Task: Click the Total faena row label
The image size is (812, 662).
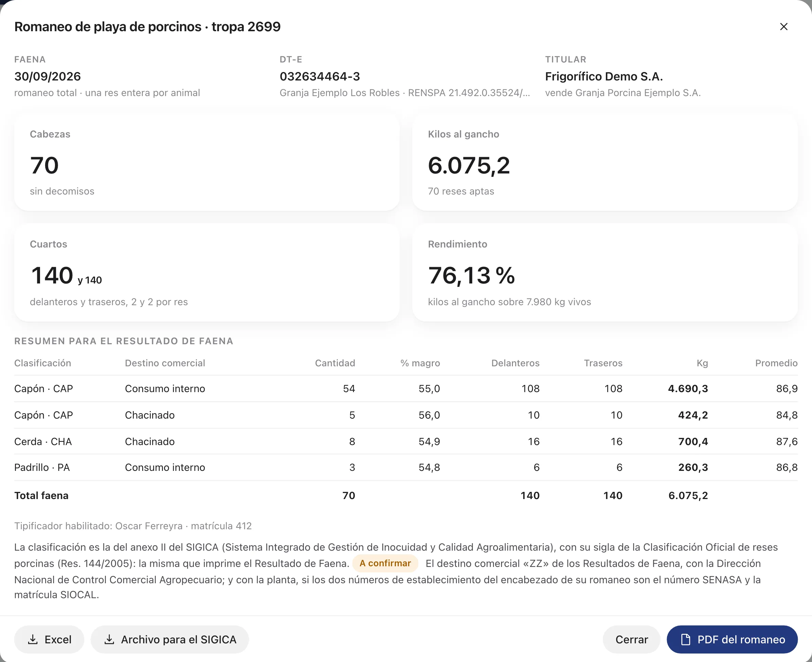Action: pyautogui.click(x=41, y=495)
